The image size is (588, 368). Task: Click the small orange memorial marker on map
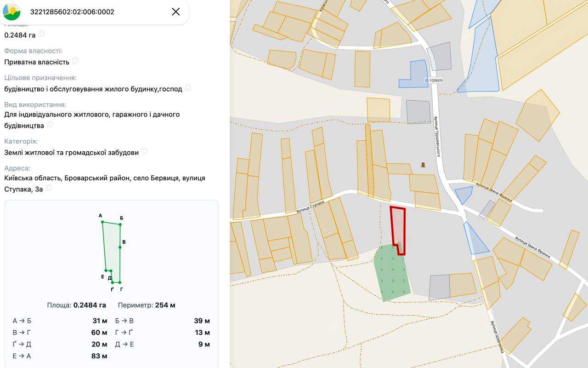[423, 165]
